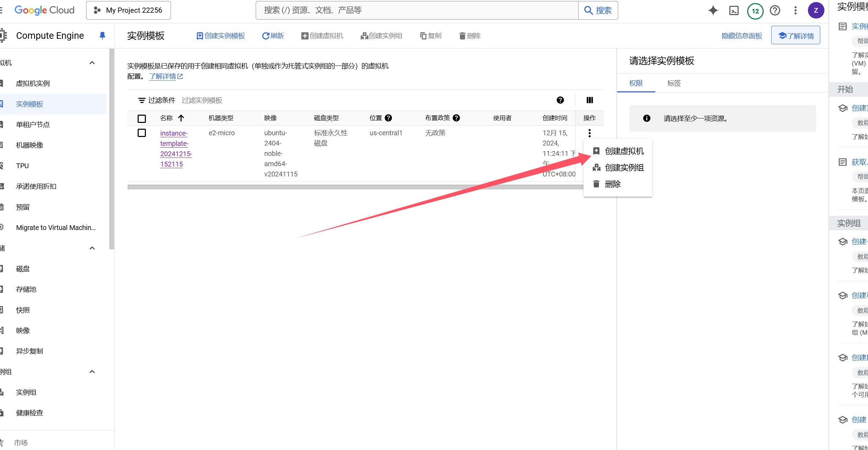Viewport: 868px width, 450px height.
Task: Click the pin icon beside Compute Engine
Action: point(102,36)
